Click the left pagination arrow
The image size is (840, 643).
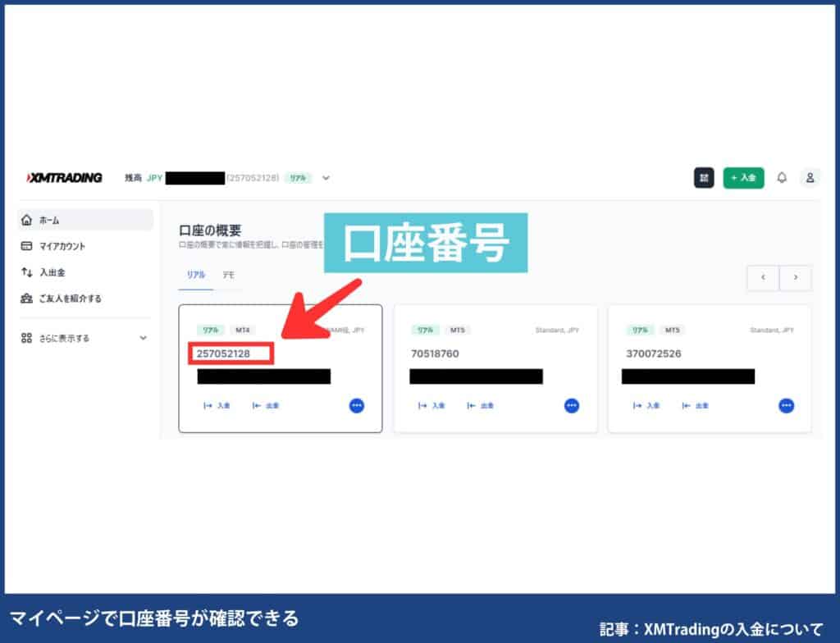coord(762,278)
